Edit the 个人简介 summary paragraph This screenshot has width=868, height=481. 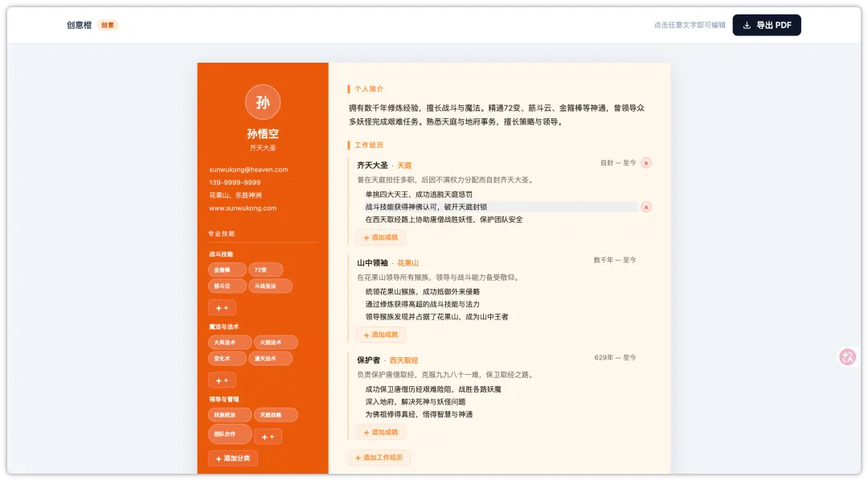[x=497, y=115]
